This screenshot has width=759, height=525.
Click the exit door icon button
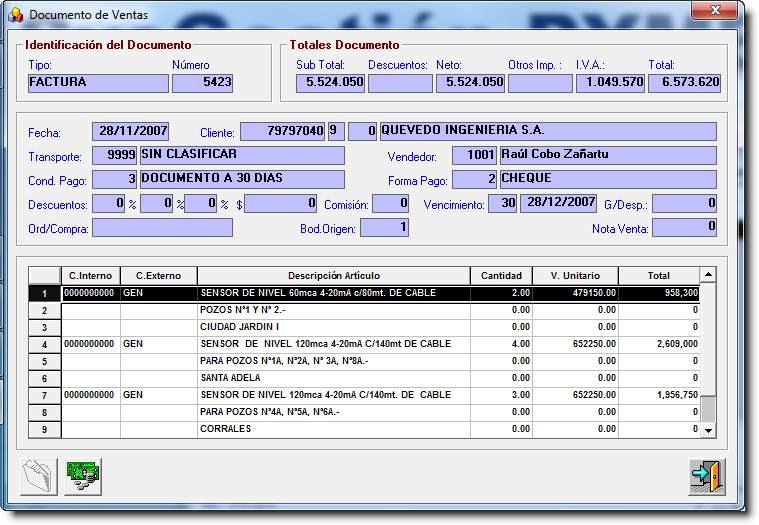click(x=707, y=477)
